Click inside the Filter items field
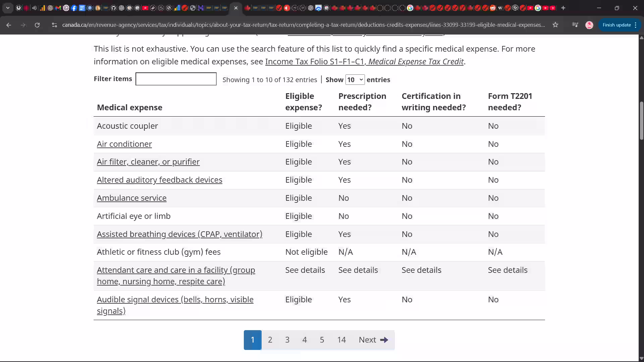Image resolution: width=644 pixels, height=362 pixels. [176, 79]
